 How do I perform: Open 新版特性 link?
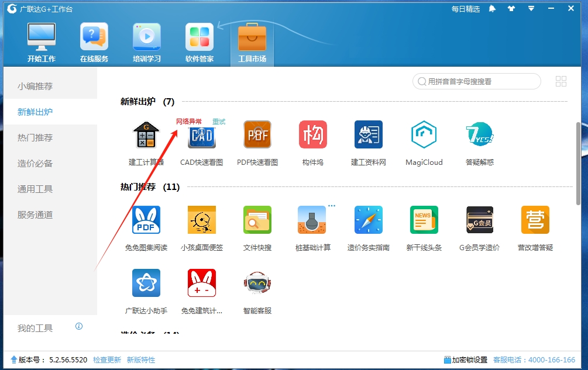pos(140,360)
